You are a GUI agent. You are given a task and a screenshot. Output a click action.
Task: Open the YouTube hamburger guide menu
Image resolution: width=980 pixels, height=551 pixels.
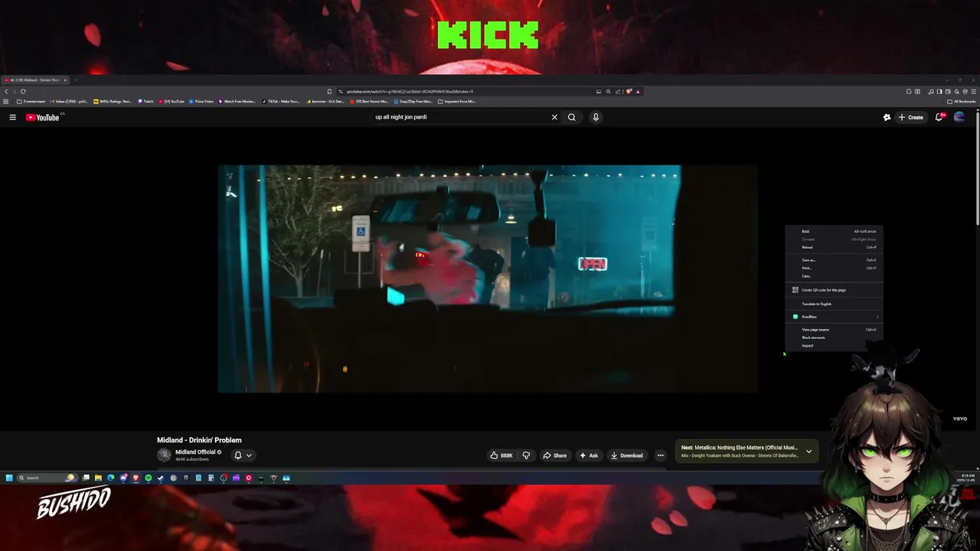12,117
